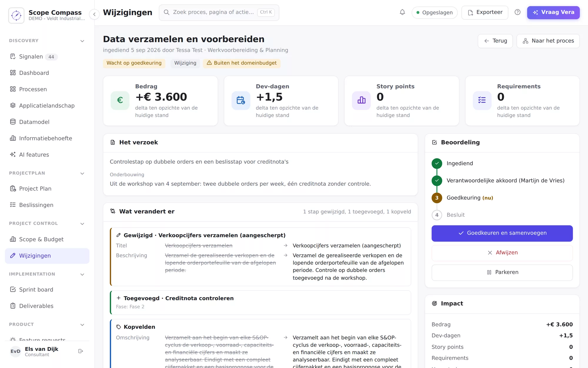The width and height of the screenshot is (588, 368).
Task: Click the EvD user avatar
Action: tap(15, 352)
